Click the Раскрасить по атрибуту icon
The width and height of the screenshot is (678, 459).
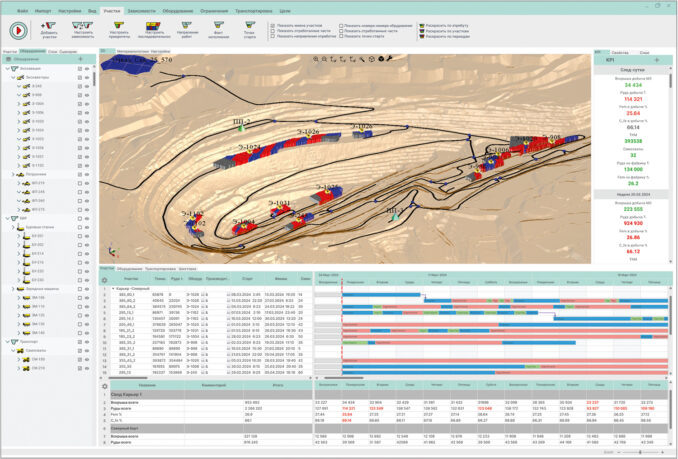coord(422,26)
